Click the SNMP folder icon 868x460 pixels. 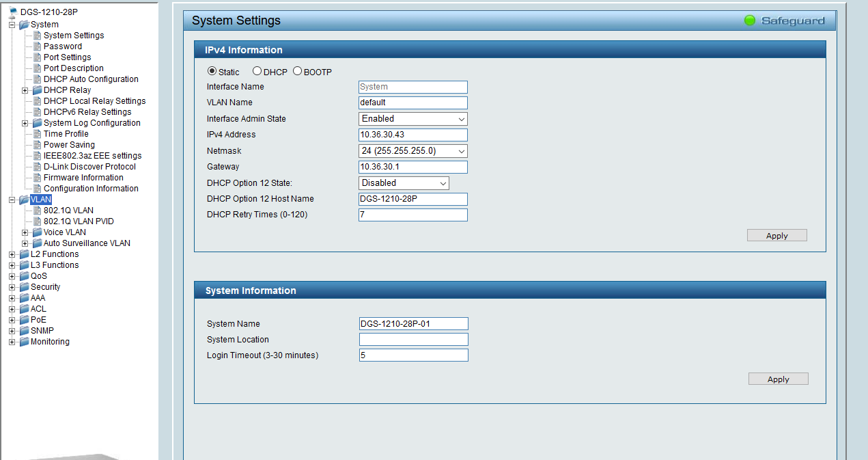pos(24,331)
